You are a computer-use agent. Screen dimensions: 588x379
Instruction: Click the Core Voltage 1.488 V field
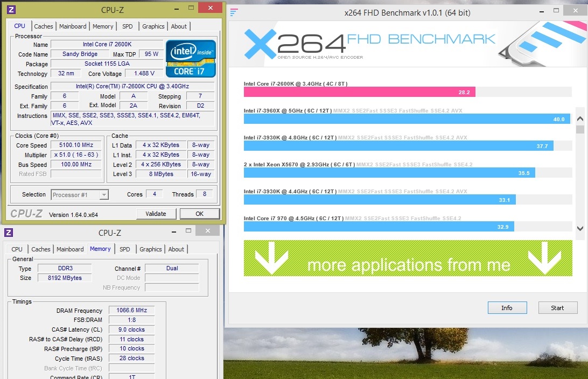point(145,73)
